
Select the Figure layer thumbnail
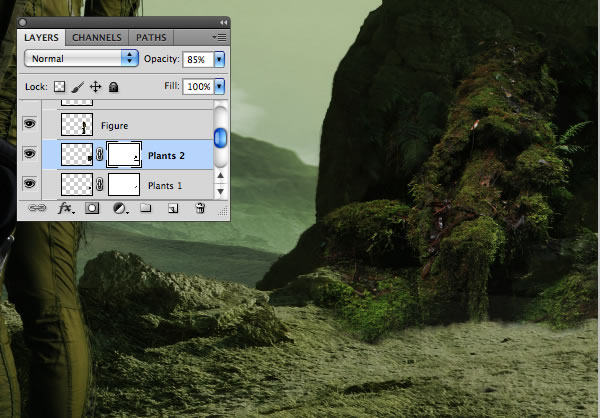coord(77,124)
